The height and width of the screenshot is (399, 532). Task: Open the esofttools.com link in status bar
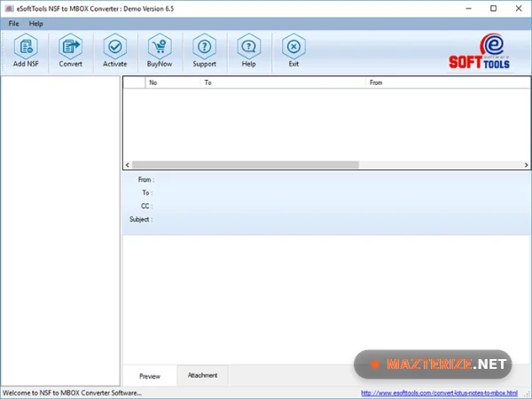tap(440, 393)
